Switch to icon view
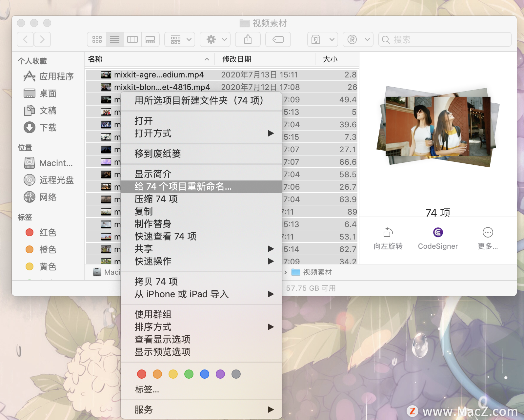 coord(97,40)
